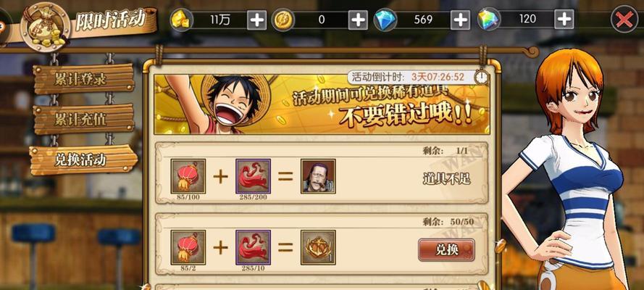Tap the red cloth item showing 285/10
The image size is (644, 290).
pyautogui.click(x=253, y=247)
